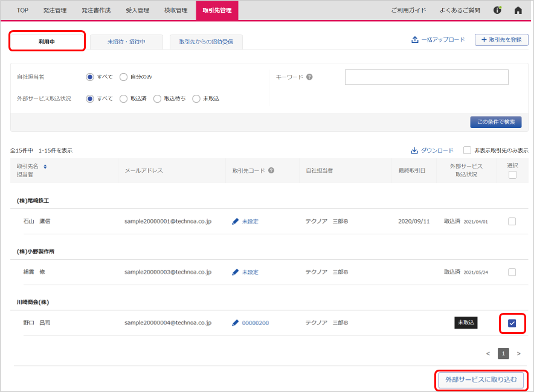534x392 pixels.
Task: Enable 非表示取引先のみ表示 checkbox
Action: (468, 150)
